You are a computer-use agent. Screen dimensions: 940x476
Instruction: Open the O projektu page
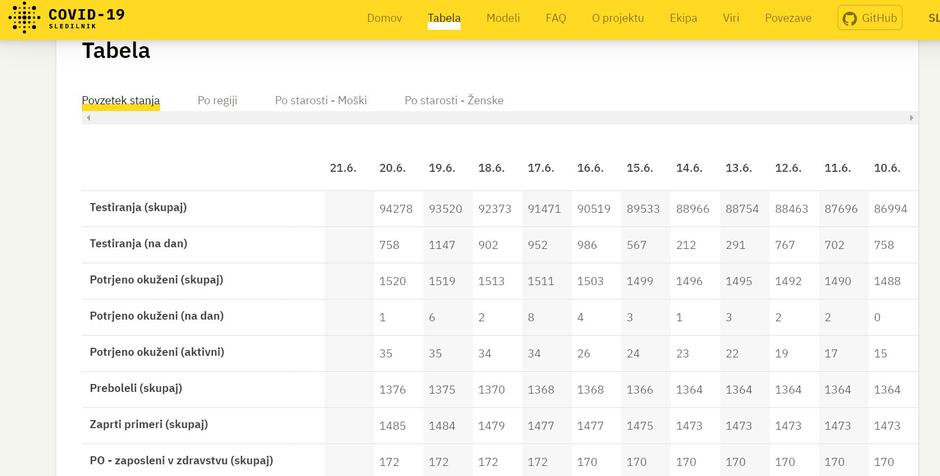(x=618, y=18)
